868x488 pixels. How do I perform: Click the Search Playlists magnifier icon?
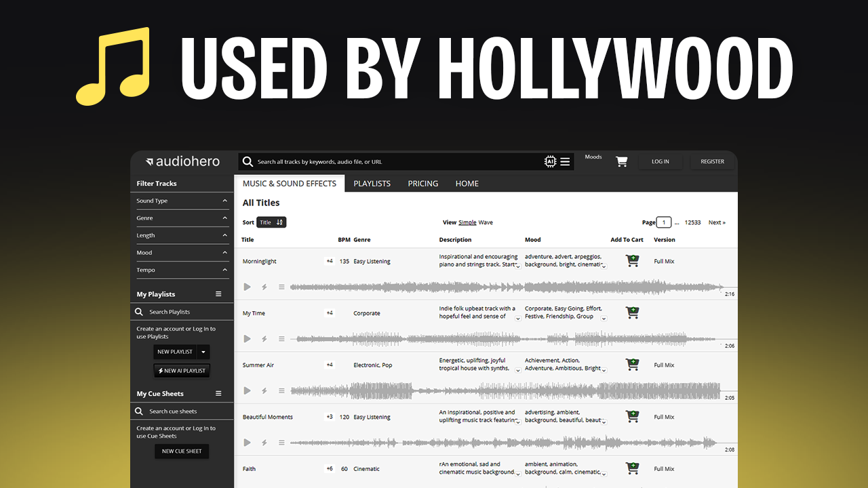point(139,312)
